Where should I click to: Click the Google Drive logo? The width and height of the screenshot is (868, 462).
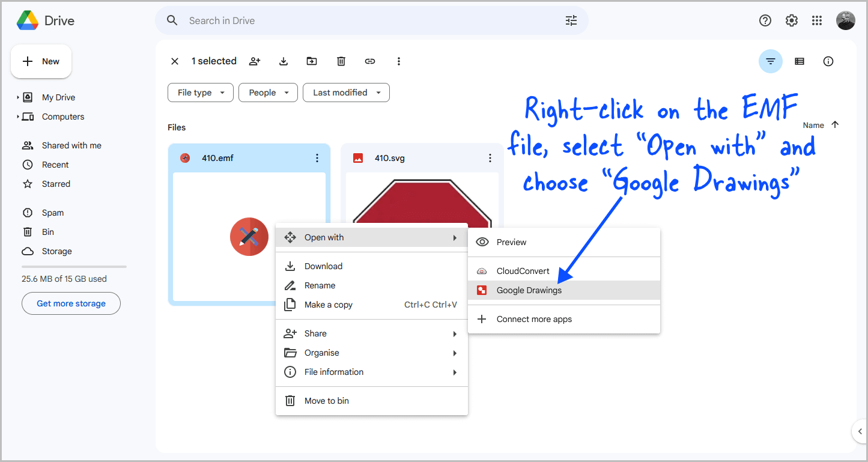point(28,20)
